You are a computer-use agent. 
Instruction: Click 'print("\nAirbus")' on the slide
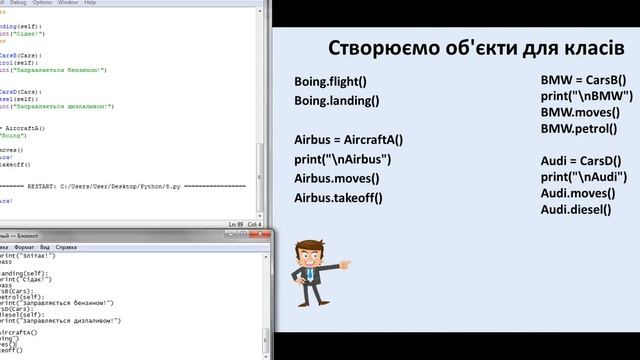[342, 160]
